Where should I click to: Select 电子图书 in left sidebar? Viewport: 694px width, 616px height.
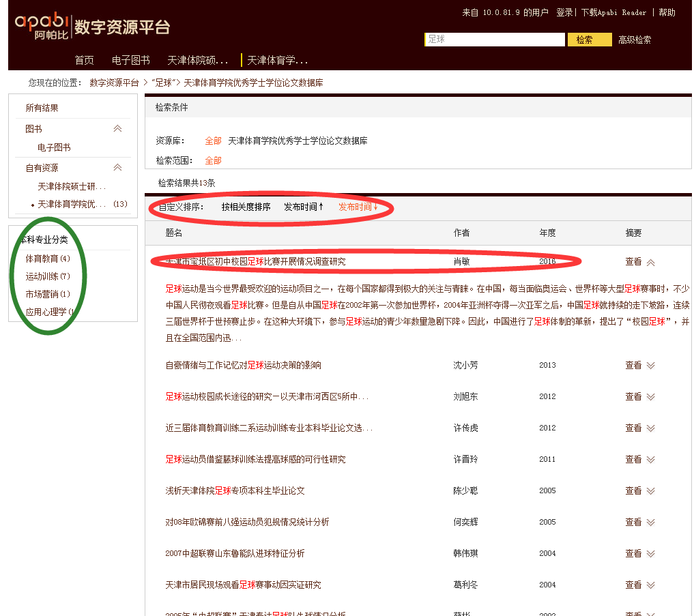54,147
